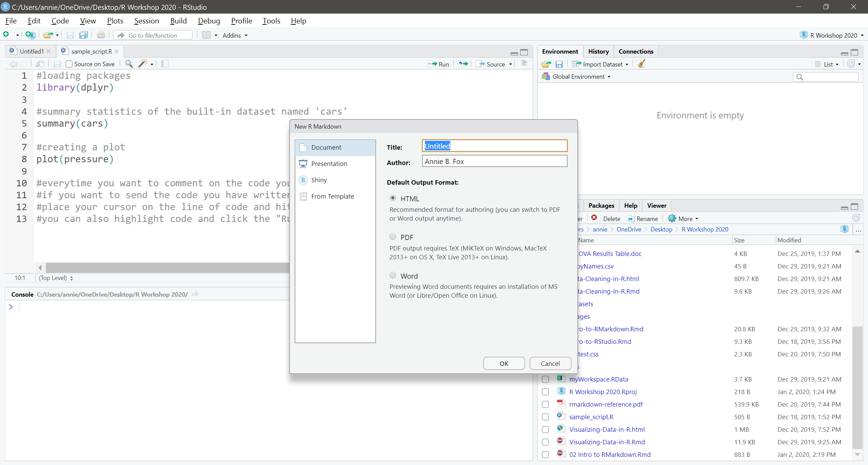Select the Word output format radio
868x465 pixels.
[x=393, y=275]
